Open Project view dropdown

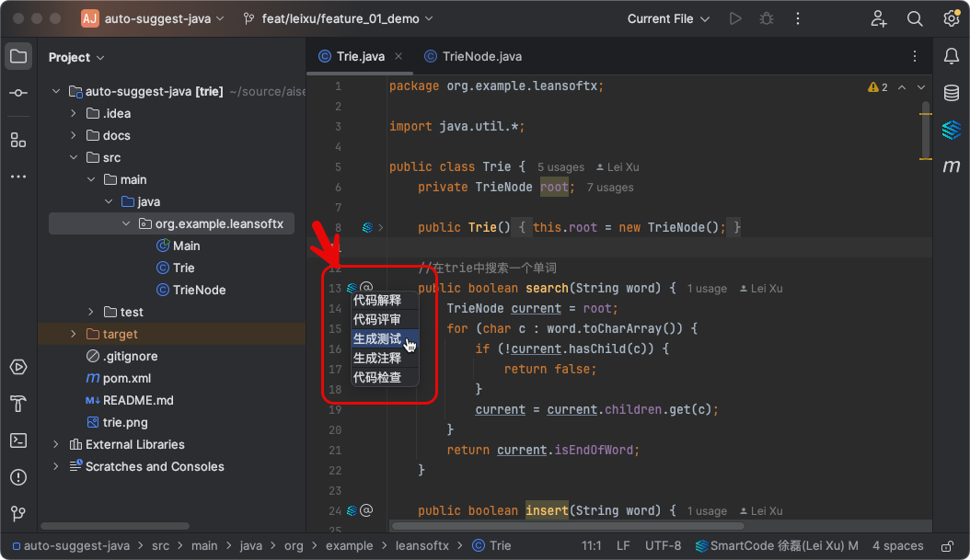[76, 58]
